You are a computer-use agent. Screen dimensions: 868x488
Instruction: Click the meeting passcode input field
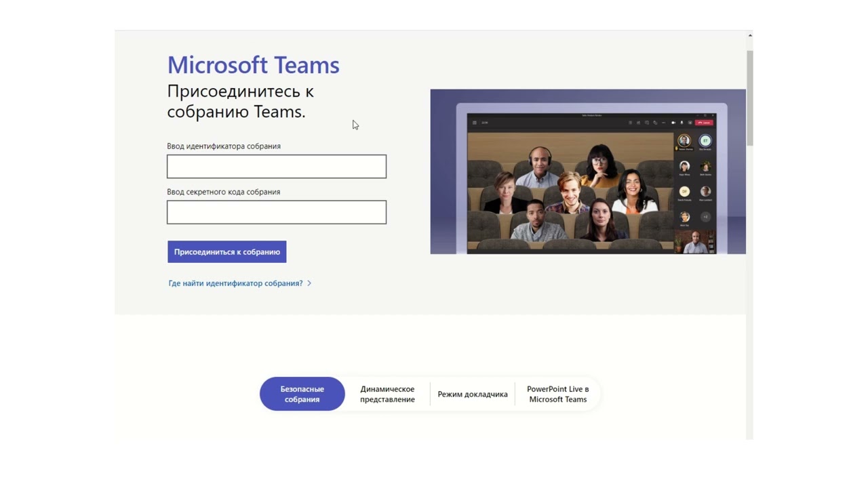point(277,212)
